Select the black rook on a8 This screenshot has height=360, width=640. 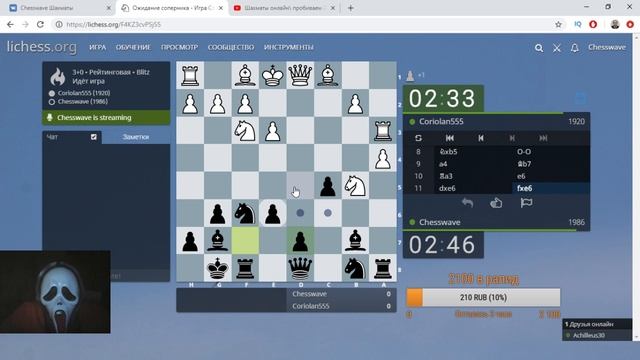pyautogui.click(x=382, y=268)
